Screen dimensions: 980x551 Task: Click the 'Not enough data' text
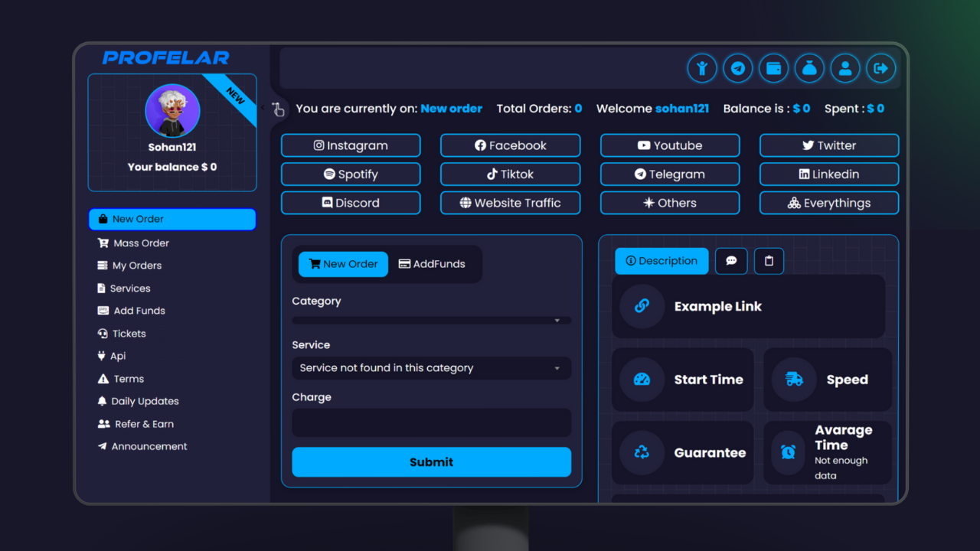[x=841, y=468]
